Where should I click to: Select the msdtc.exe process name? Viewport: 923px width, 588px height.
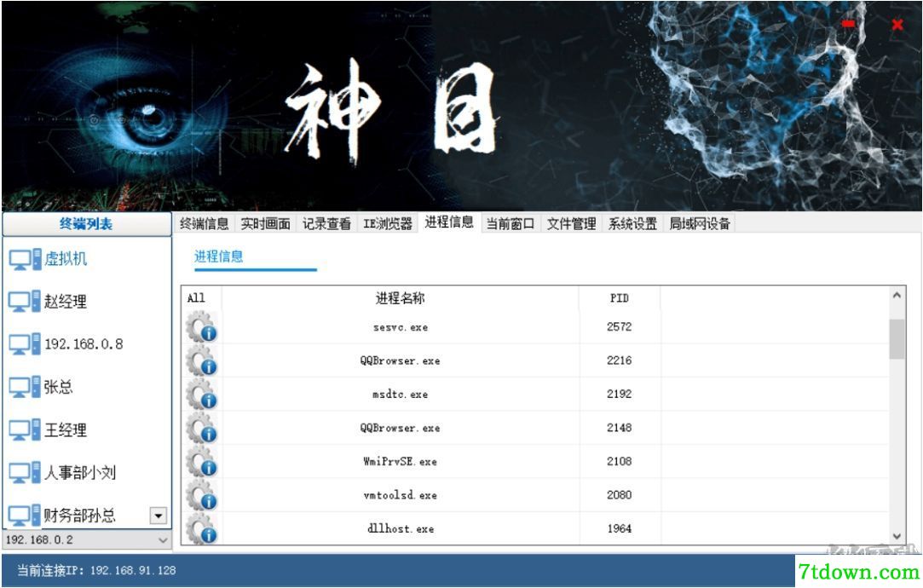[401, 395]
